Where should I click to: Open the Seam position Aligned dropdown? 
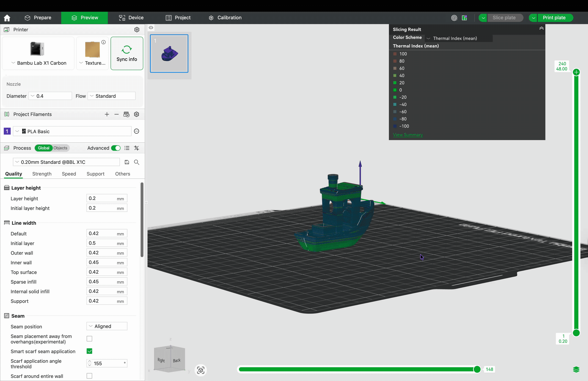pyautogui.click(x=107, y=326)
